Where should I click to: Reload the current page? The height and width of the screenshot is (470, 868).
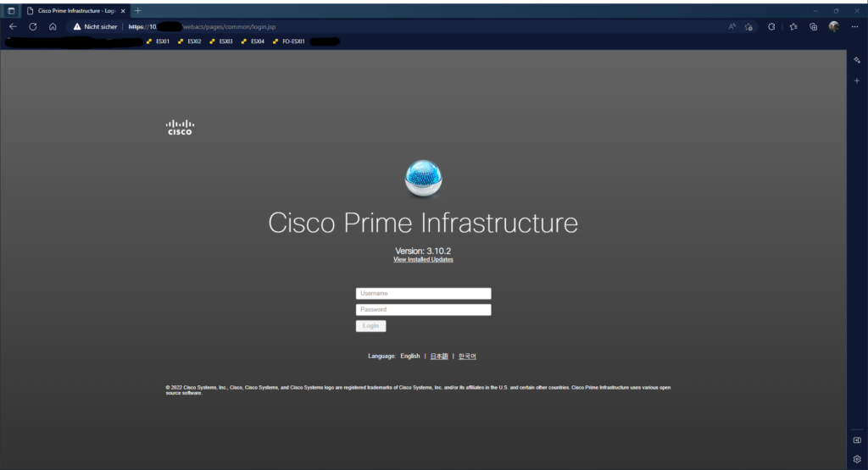tap(33, 26)
